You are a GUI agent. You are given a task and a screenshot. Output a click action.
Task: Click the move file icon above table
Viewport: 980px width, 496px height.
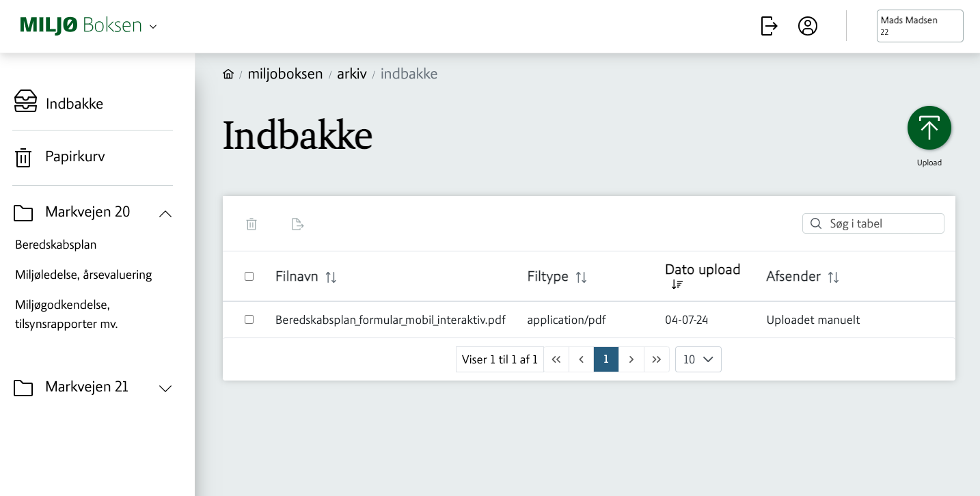(x=297, y=224)
